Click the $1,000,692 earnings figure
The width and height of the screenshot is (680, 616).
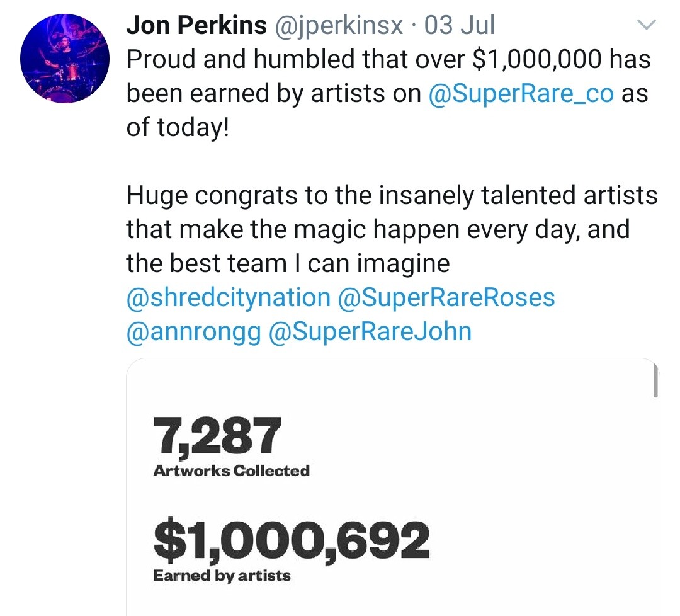(291, 541)
